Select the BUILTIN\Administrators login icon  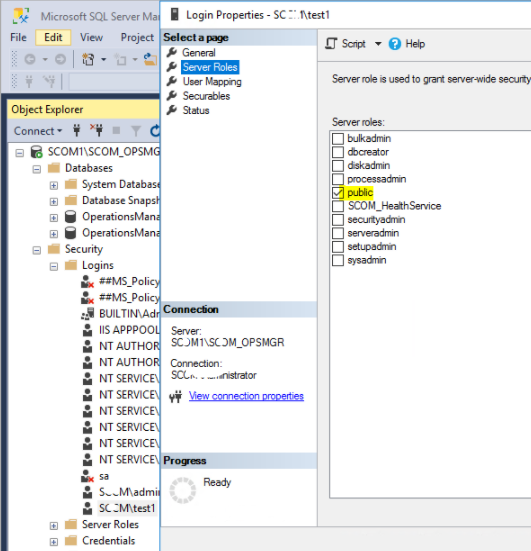(88, 313)
